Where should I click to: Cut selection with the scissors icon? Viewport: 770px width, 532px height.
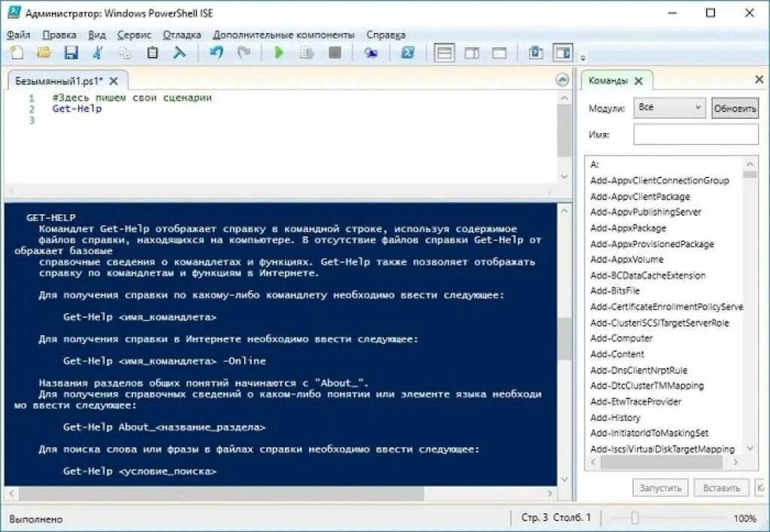coord(99,53)
